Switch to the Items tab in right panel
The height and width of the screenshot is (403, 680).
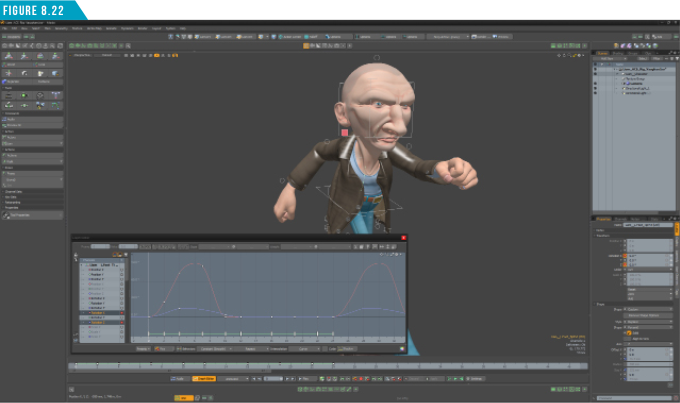602,53
